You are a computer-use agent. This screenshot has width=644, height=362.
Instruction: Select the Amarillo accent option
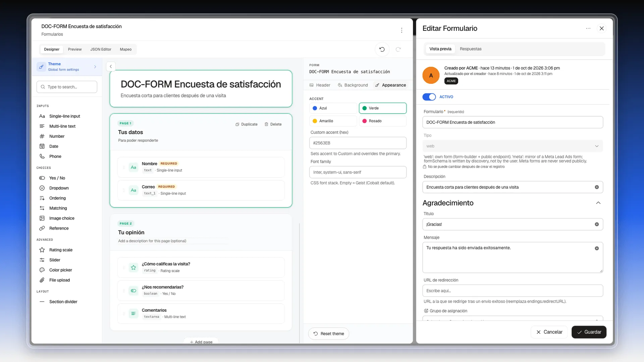click(333, 121)
